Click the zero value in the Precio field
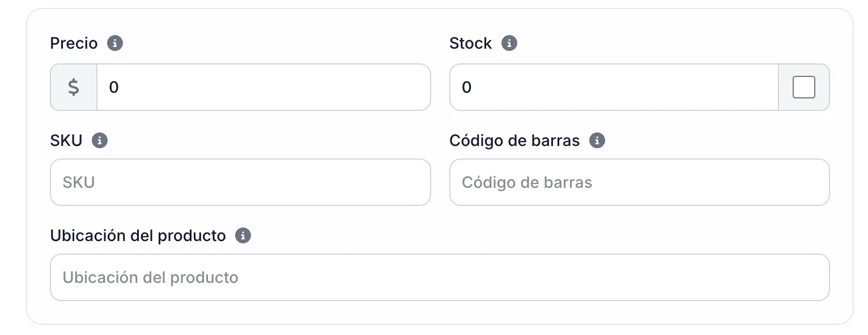Screen dimensions: 868x335 click(114, 87)
